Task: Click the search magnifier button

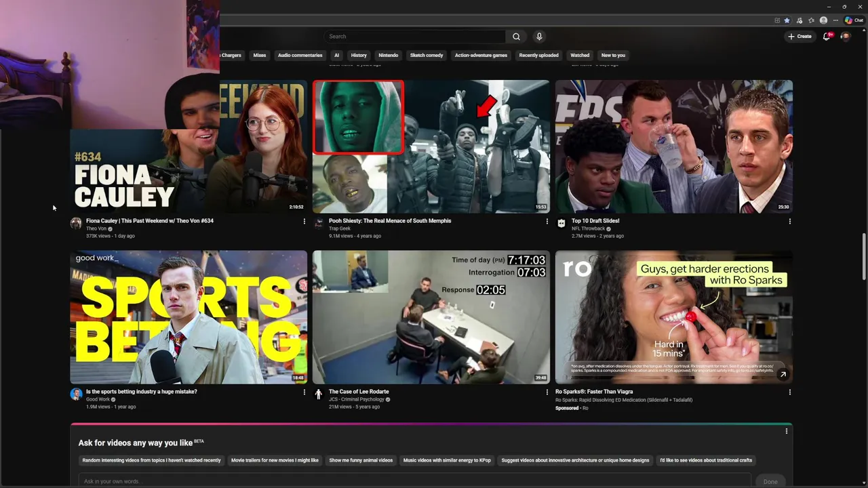Action: point(516,37)
